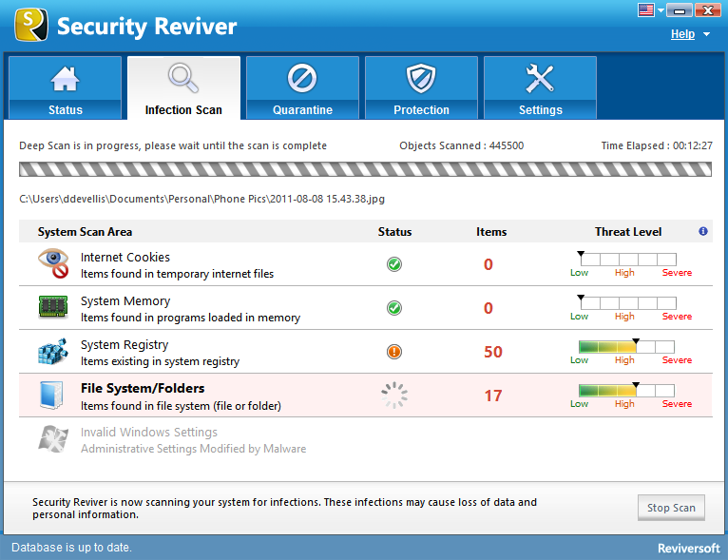The image size is (728, 560).
Task: Click the Time Elapsed : 00:12:27 text
Action: point(657,145)
